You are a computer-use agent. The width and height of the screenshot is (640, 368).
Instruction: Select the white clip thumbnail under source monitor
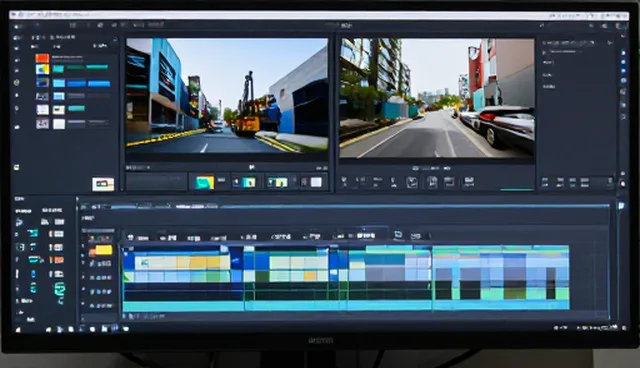point(316,182)
